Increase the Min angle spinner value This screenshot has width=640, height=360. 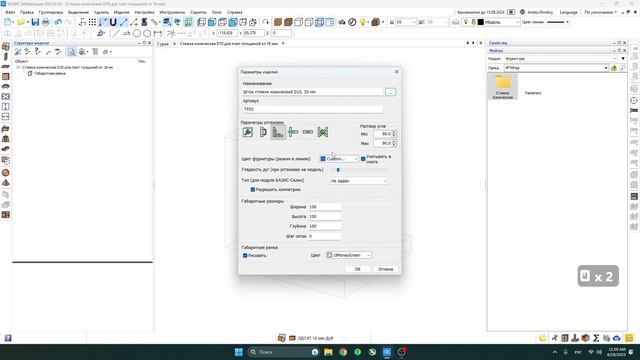coord(394,132)
